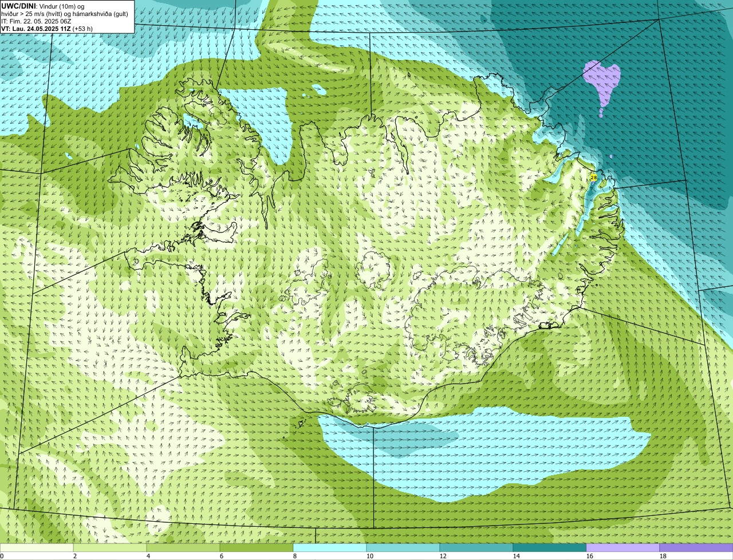
Task: Click the legend scale label '2'
Action: [75, 556]
